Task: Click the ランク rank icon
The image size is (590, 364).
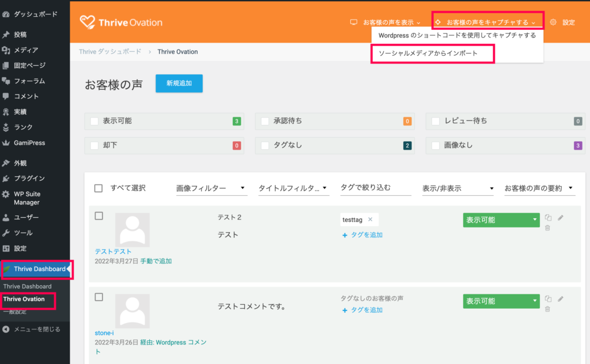Action: (6, 127)
